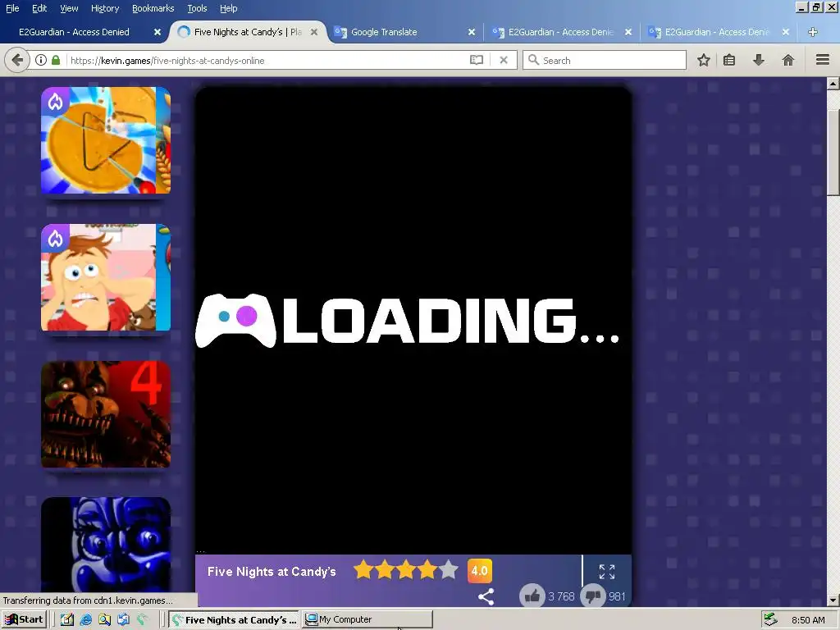
Task: Click the 4.0 rating badge
Action: [x=479, y=571]
